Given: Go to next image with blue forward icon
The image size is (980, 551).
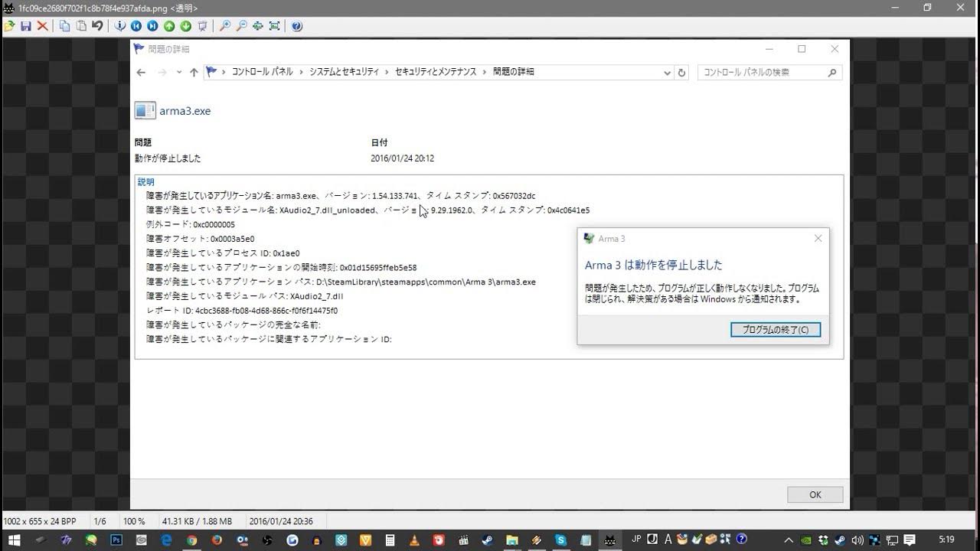Looking at the screenshot, I should (x=152, y=26).
